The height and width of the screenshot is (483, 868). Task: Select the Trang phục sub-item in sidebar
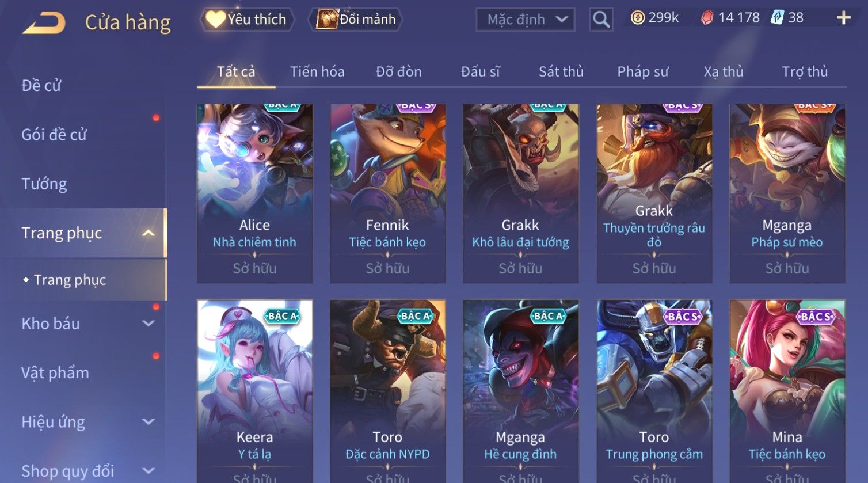point(70,280)
